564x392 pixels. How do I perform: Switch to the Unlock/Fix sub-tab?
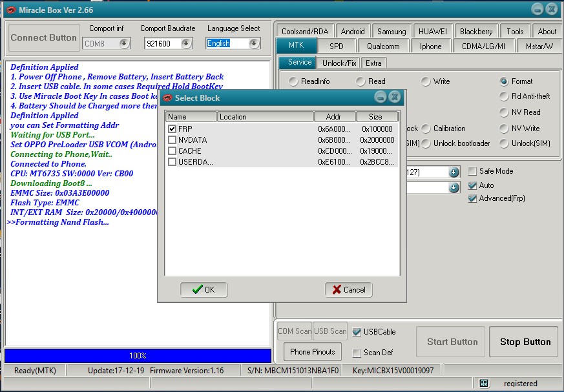[339, 63]
